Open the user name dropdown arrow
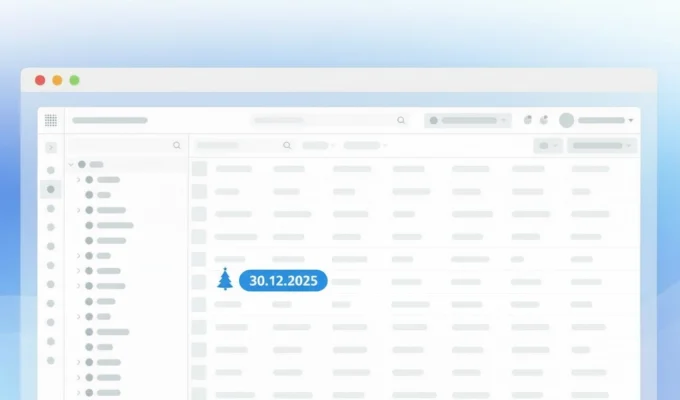 (631, 120)
